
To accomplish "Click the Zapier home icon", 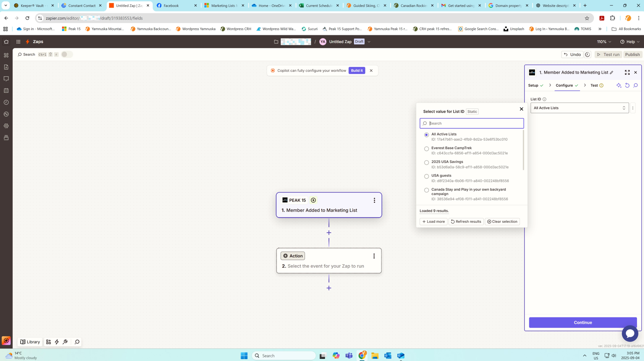I will (6, 42).
